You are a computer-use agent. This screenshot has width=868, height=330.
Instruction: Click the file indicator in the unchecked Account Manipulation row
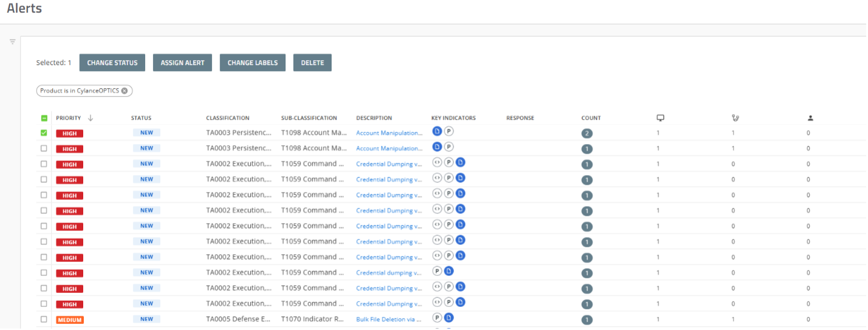(437, 146)
